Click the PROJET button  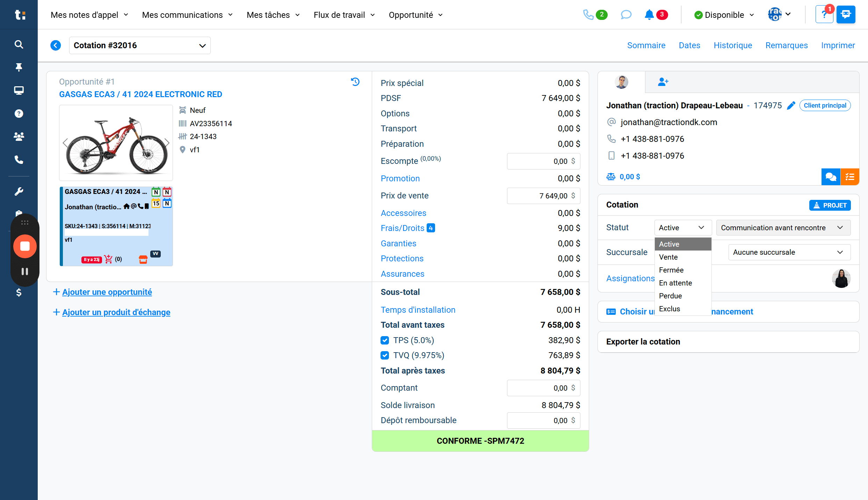coord(830,205)
